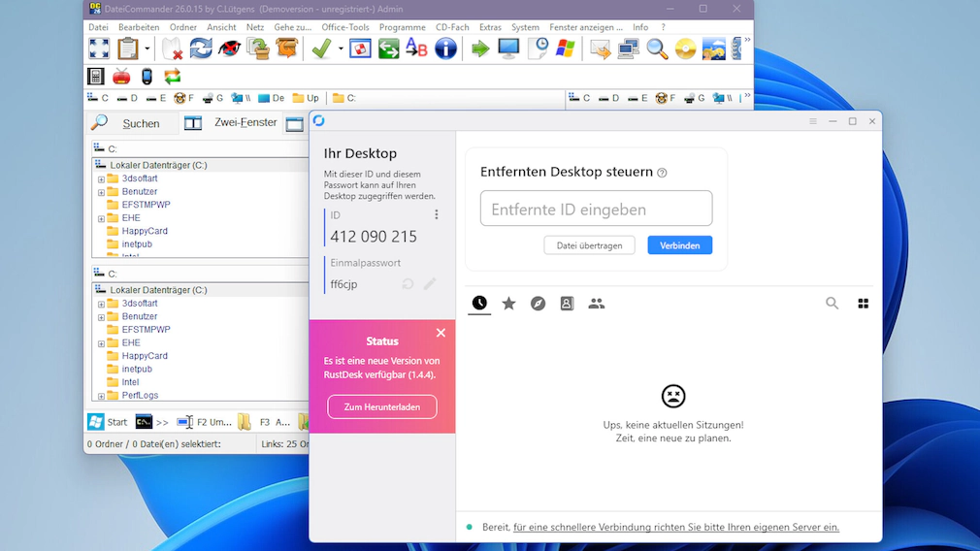Image resolution: width=980 pixels, height=551 pixels.
Task: Click the orange-green sync arrows icon
Action: (173, 77)
